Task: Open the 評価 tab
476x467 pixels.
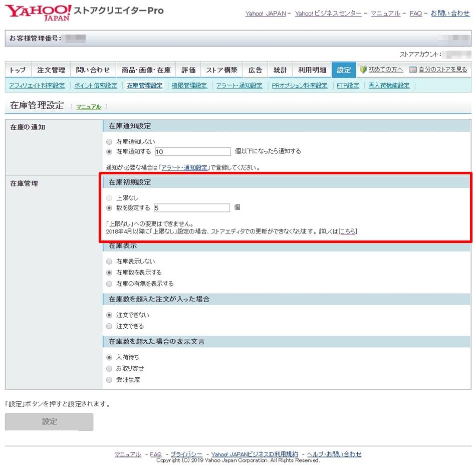Action: (188, 70)
